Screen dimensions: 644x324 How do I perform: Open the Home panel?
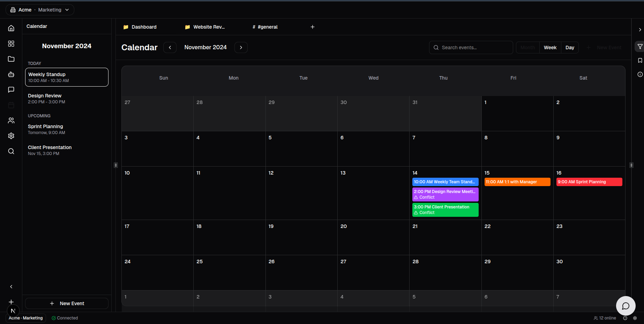(x=11, y=28)
